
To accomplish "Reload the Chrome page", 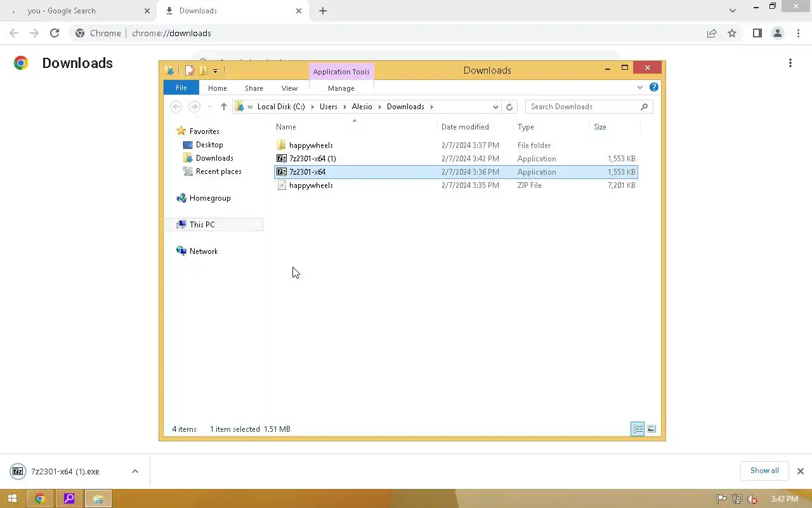I will (55, 33).
